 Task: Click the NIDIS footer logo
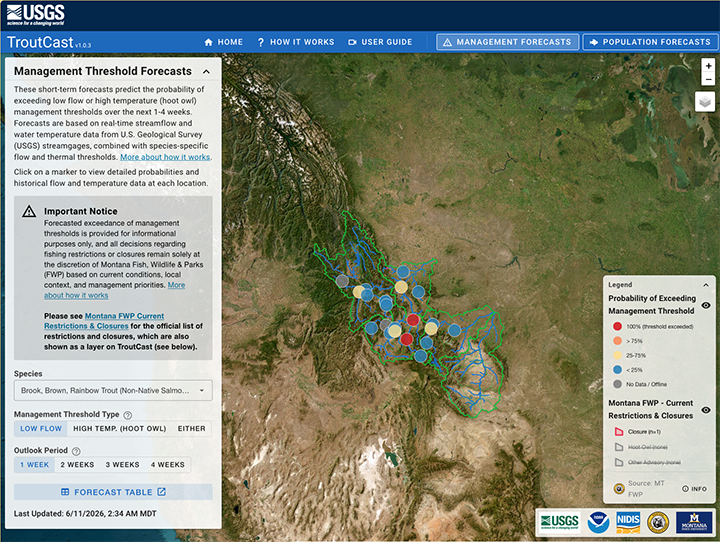(x=628, y=522)
